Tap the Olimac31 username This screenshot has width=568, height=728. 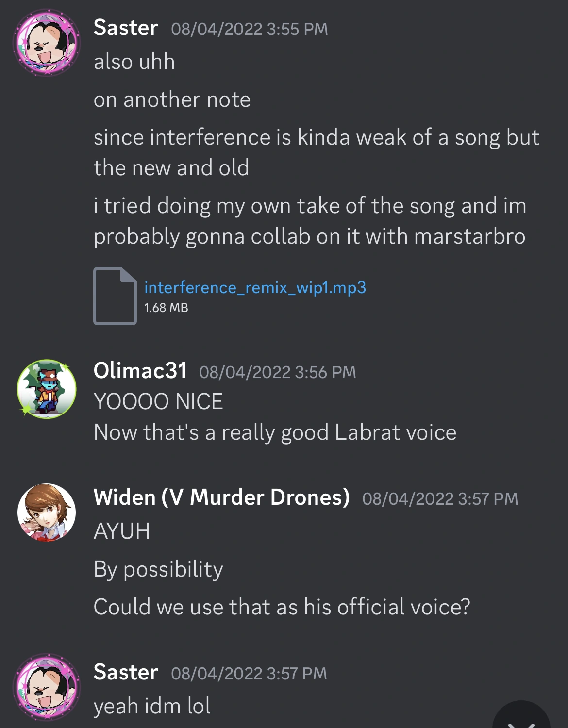pos(140,371)
